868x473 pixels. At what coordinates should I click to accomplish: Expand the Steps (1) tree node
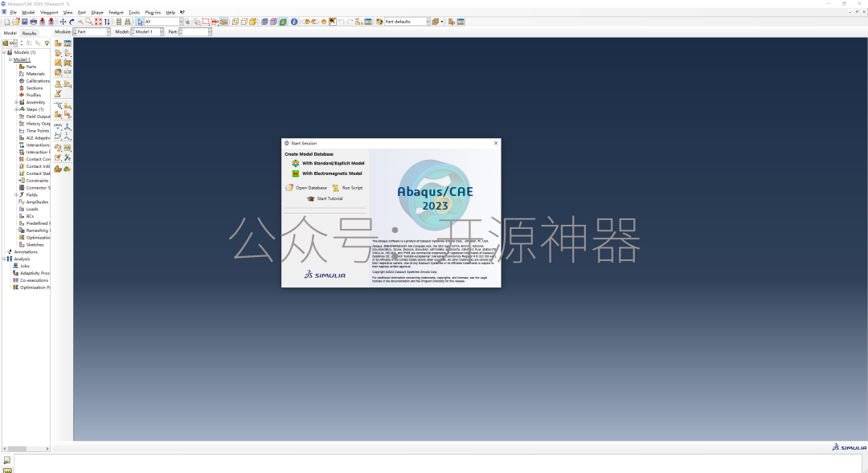pos(16,109)
